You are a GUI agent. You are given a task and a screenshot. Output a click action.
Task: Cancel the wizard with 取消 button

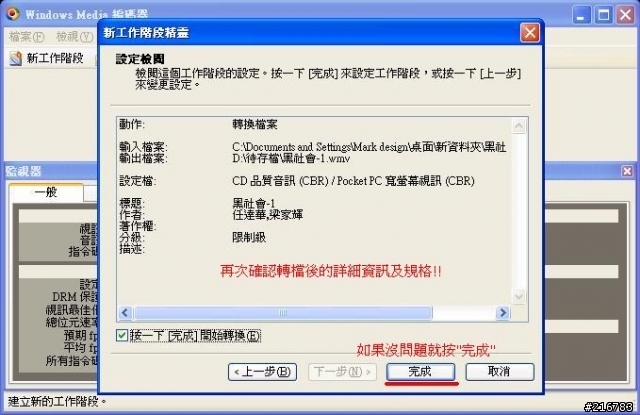pos(500,371)
